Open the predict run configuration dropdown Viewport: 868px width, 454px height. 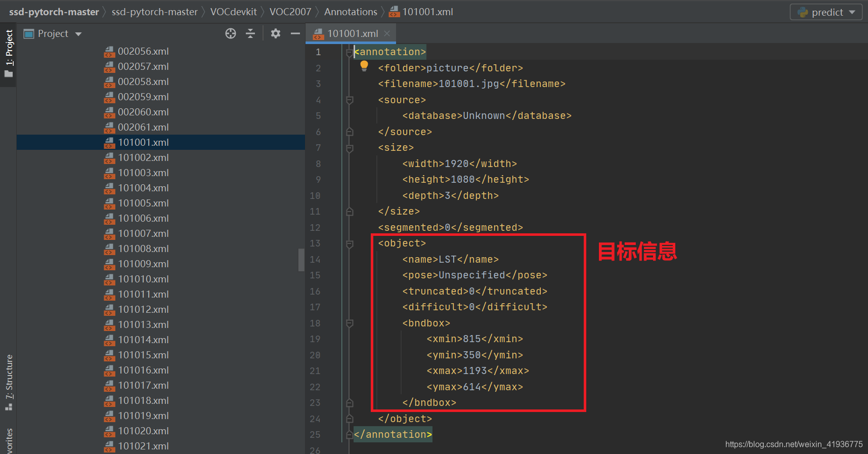pos(827,12)
